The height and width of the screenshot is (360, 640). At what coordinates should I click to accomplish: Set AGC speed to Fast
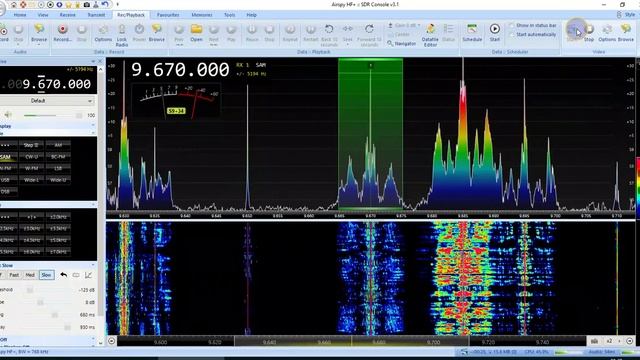(14, 275)
